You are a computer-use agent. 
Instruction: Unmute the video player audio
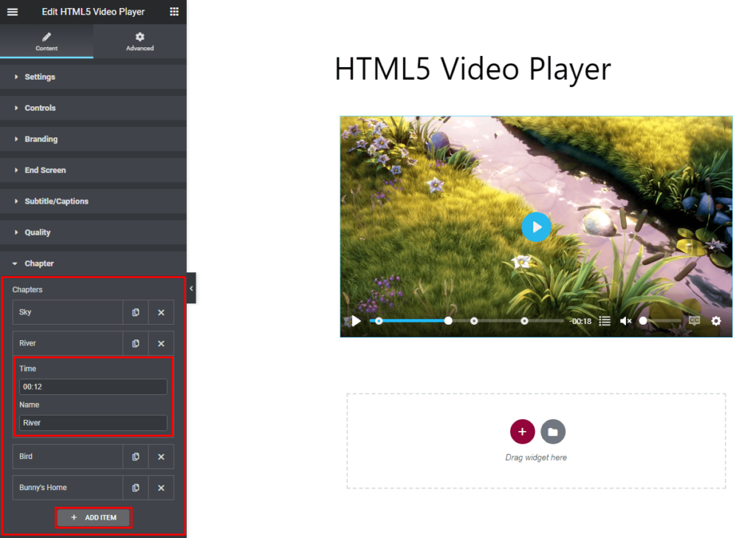click(x=624, y=320)
